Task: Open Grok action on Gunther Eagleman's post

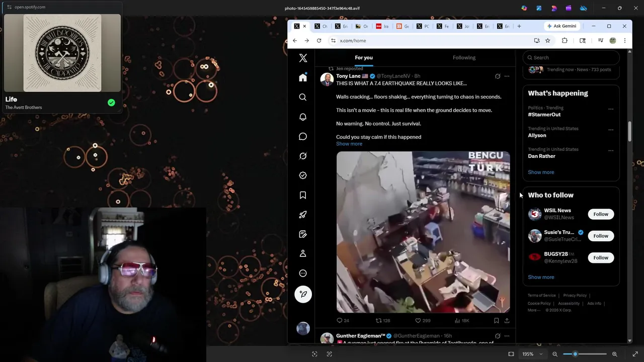Action: point(498,336)
